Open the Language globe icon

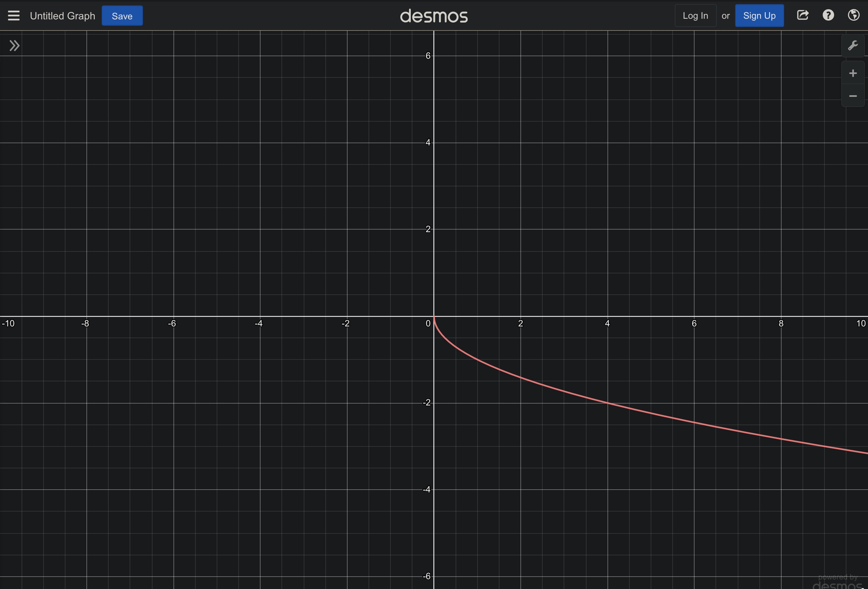(x=853, y=15)
